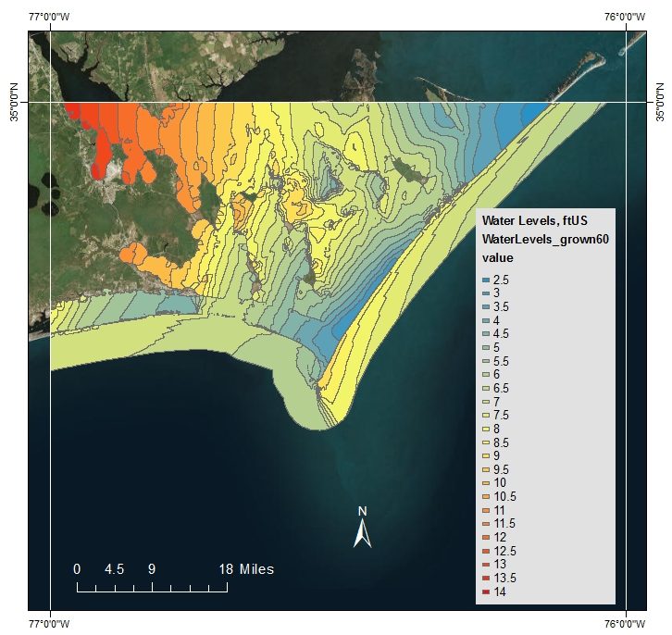Image resolution: width=672 pixels, height=635 pixels.
Task: Select the legend value label 10.5
Action: coord(504,496)
